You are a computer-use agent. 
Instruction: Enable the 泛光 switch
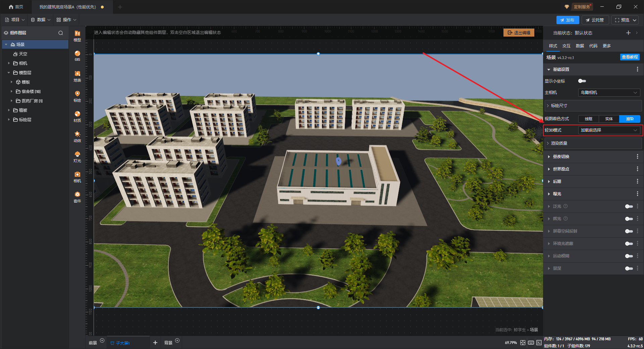pos(629,206)
